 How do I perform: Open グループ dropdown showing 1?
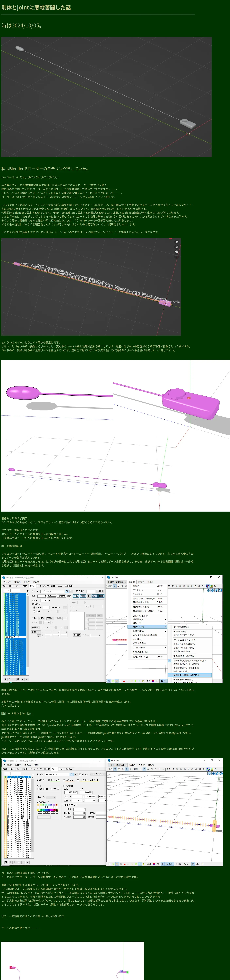51,797
